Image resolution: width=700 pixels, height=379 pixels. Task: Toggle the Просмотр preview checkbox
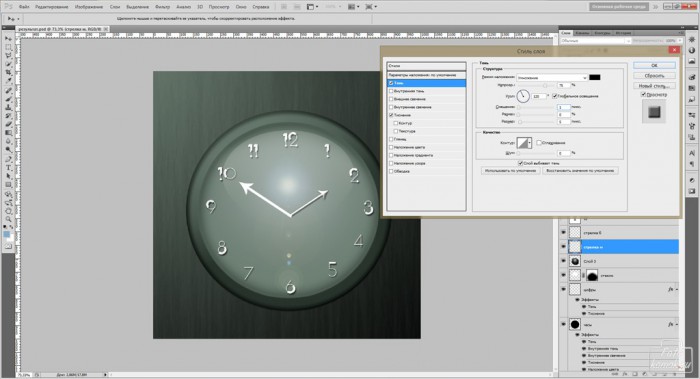[x=643, y=95]
